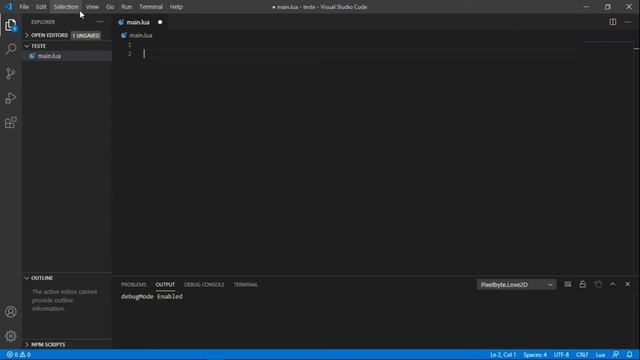Click the errors and warnings status indicator
This screenshot has height=360, width=640.
(19, 354)
